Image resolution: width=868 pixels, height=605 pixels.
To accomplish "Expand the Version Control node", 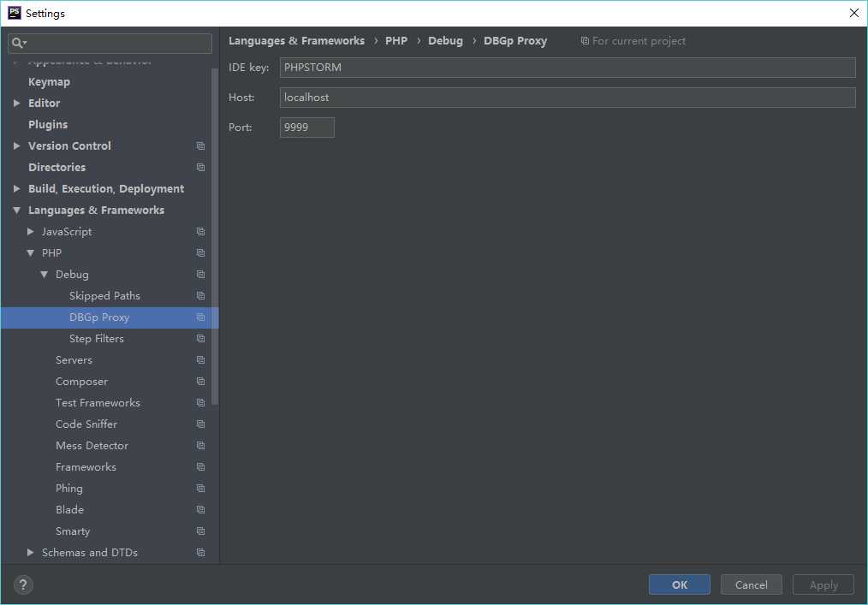I will pos(16,146).
